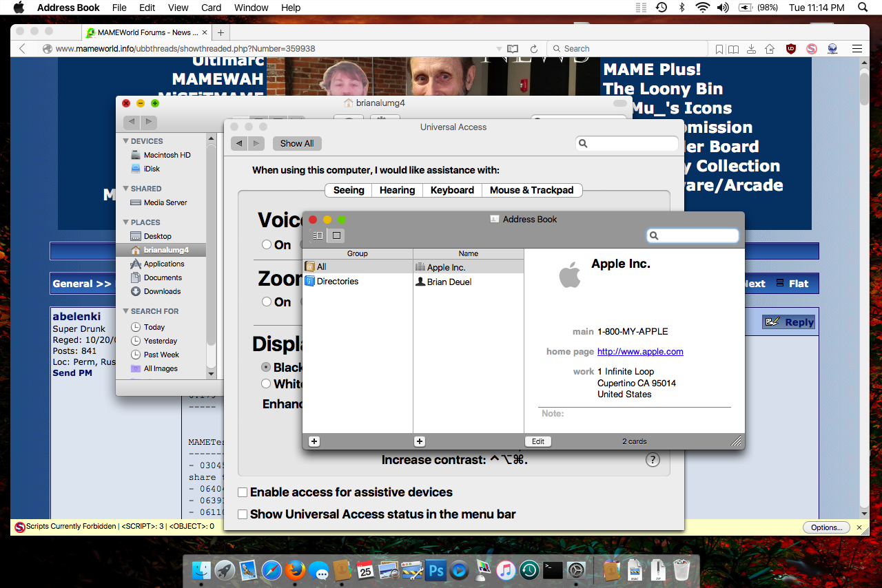Dismiss NoScript notification bar close X
Viewport: 882px width, 588px height.
859,527
